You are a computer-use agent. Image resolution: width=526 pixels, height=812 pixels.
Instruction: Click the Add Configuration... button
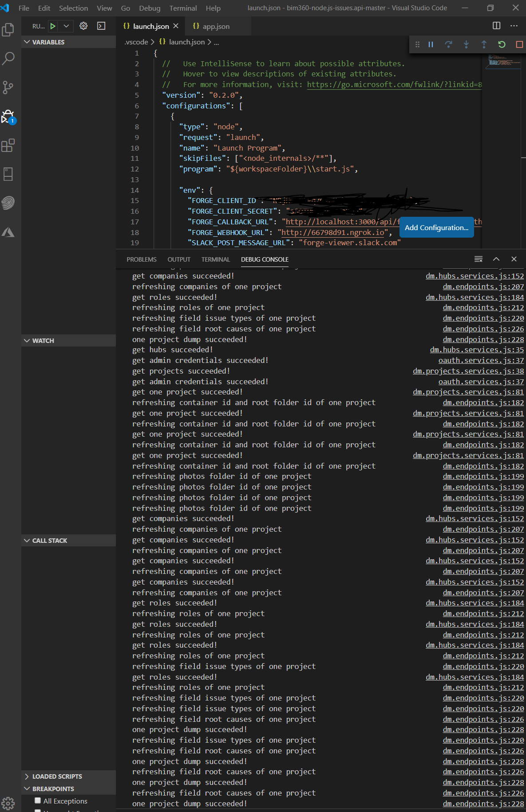click(436, 227)
